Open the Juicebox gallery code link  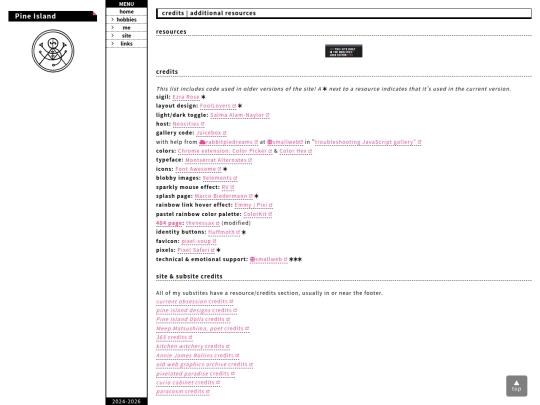click(x=211, y=133)
